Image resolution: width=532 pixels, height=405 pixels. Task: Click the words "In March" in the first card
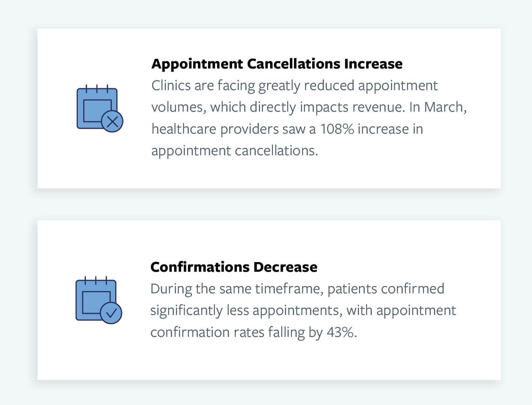tap(437, 107)
